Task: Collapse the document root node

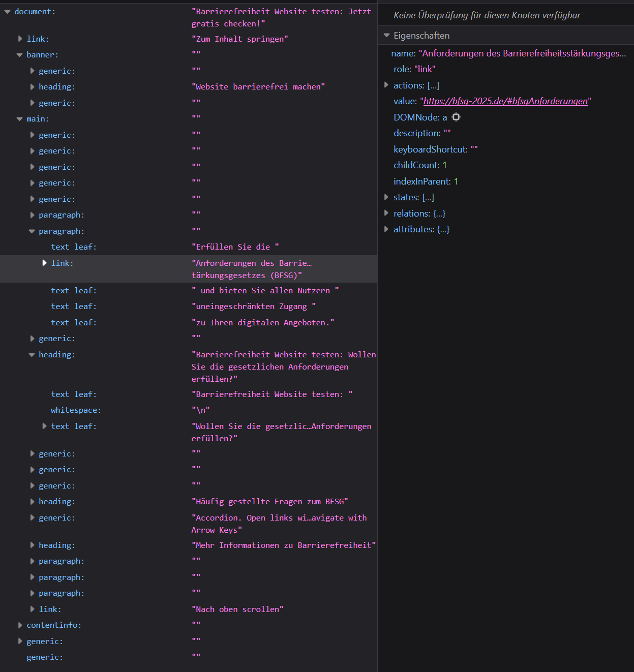Action: pos(8,12)
